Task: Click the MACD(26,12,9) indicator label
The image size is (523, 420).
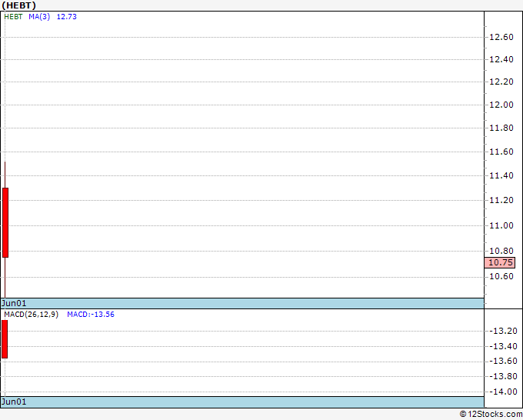Action: [31, 315]
